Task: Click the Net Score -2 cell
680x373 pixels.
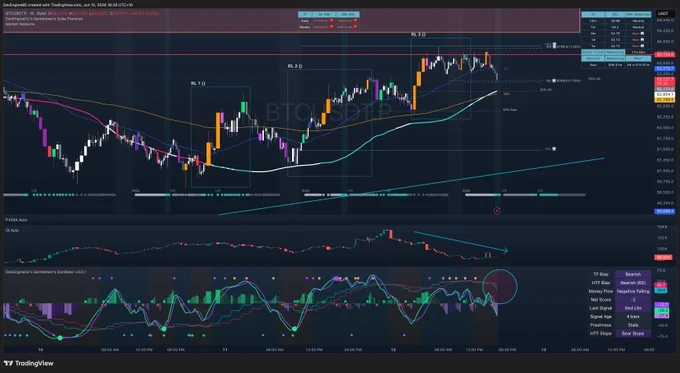Action: [633, 300]
